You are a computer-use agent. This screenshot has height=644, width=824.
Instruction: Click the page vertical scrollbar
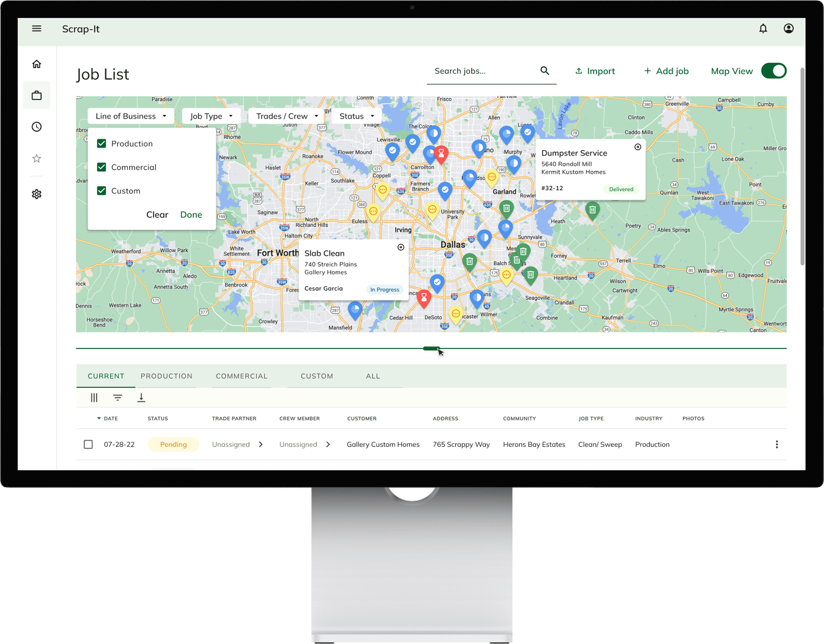pyautogui.click(x=802, y=167)
